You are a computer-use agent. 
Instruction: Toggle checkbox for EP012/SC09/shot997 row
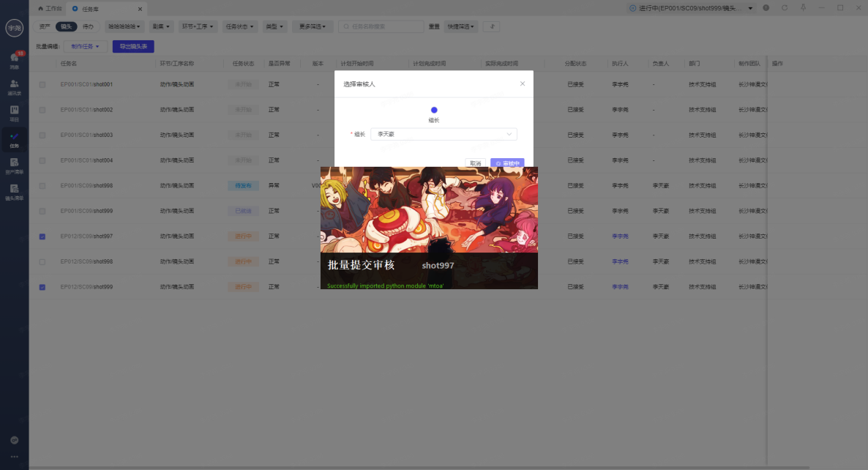(42, 236)
